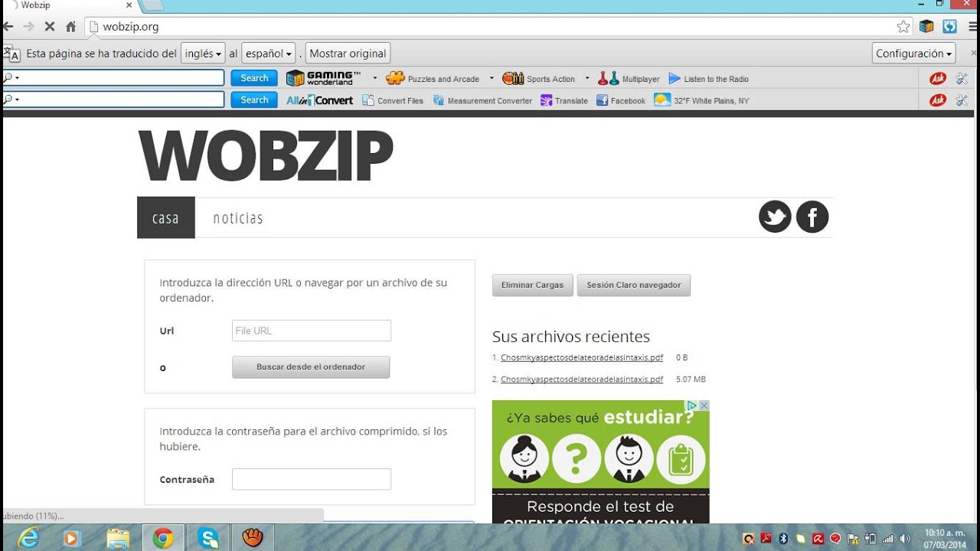The height and width of the screenshot is (551, 980).
Task: Click Eliminar Cargas button
Action: [x=532, y=285]
